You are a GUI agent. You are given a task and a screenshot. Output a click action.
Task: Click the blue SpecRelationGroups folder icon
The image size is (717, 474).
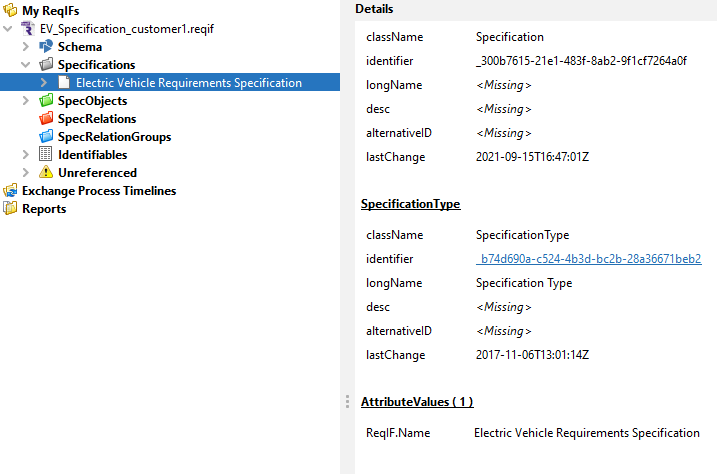point(46,137)
